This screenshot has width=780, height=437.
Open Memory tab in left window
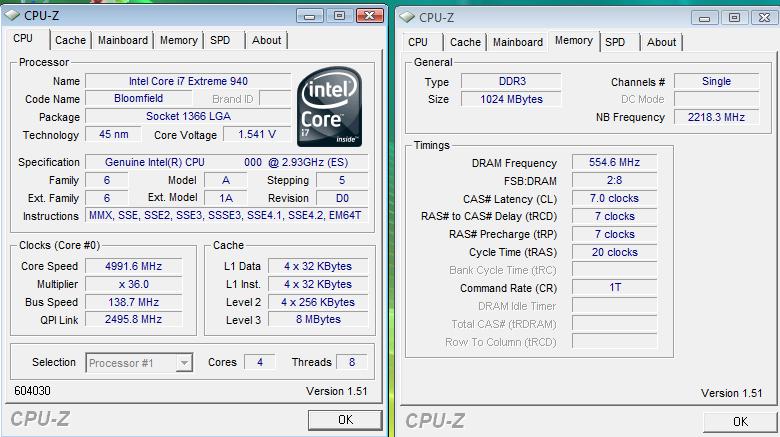click(x=179, y=40)
